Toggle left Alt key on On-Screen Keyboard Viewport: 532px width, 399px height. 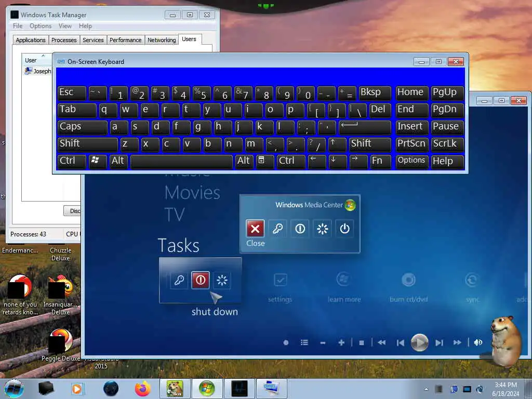[x=118, y=162]
